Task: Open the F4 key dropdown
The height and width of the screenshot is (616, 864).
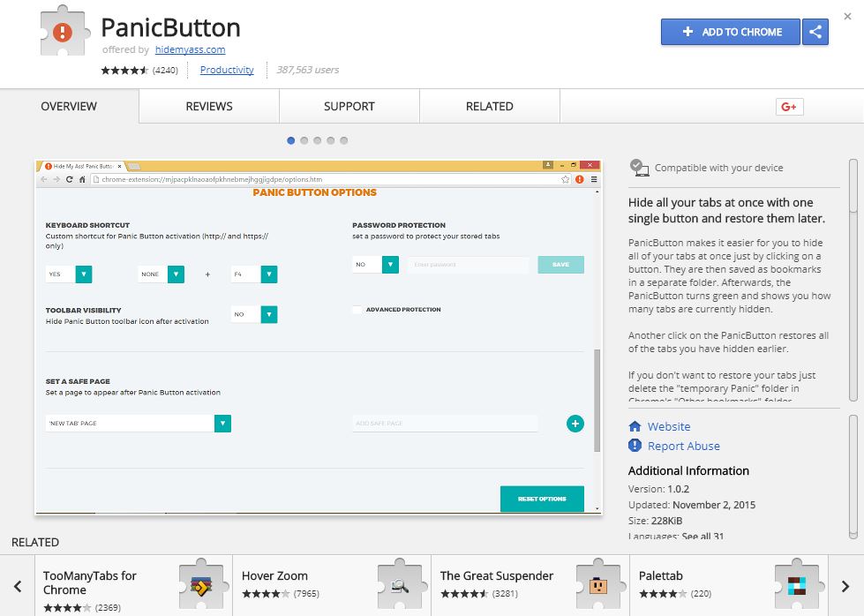Action: (254, 274)
